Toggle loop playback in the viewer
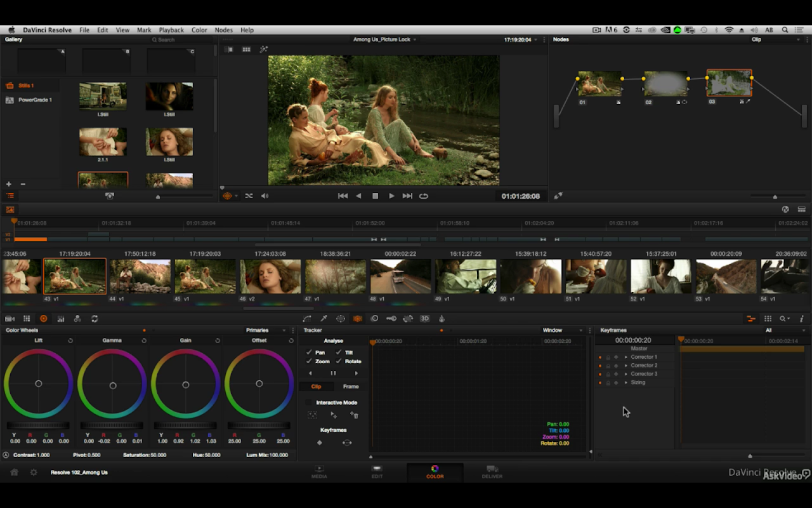This screenshot has width=812, height=508. tap(424, 196)
